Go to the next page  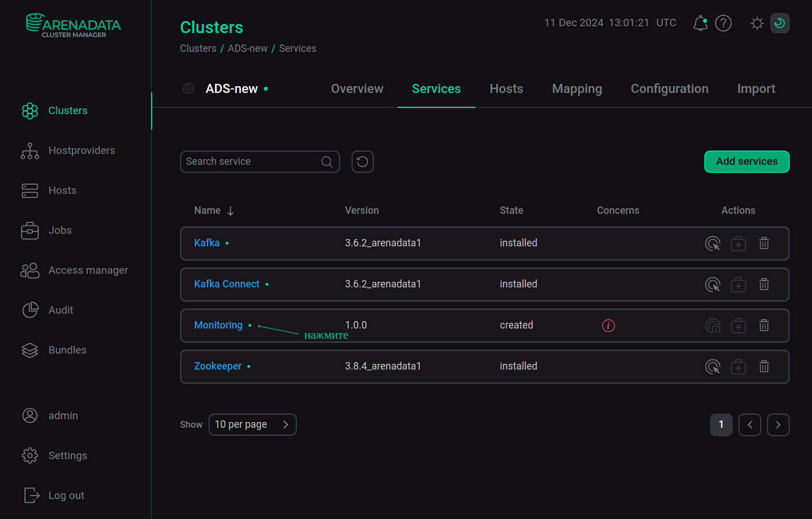[x=778, y=425]
